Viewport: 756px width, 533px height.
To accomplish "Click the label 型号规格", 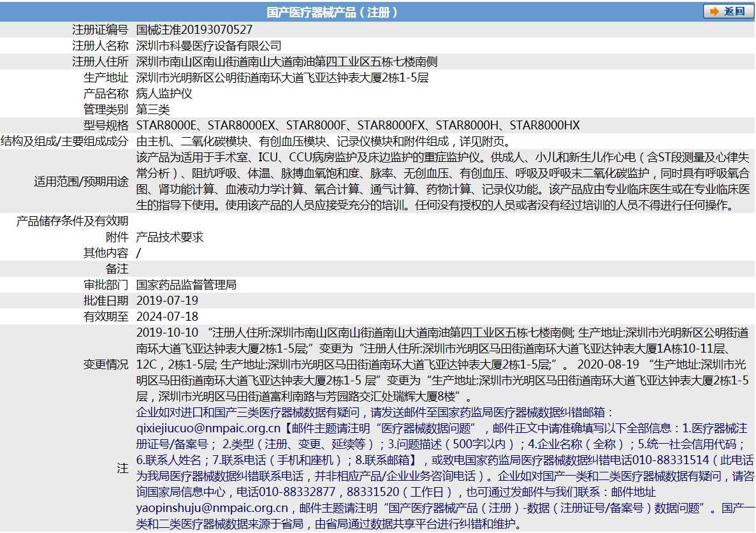I will 106,125.
